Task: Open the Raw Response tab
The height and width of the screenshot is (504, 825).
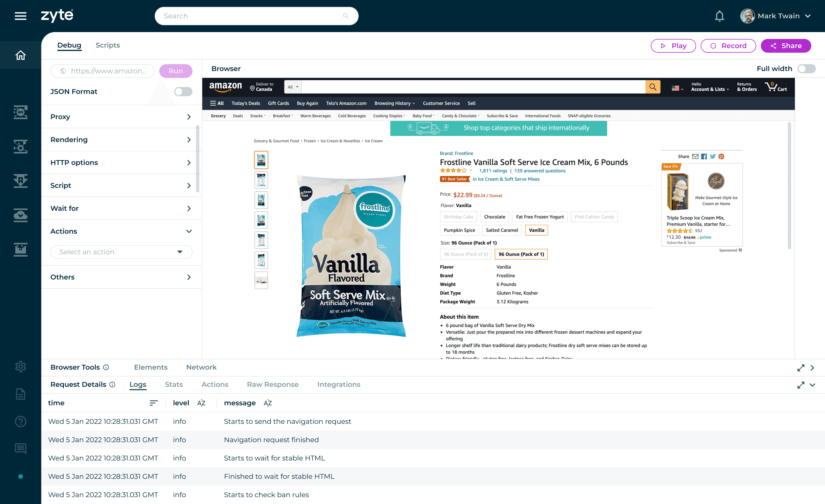Action: pyautogui.click(x=272, y=385)
